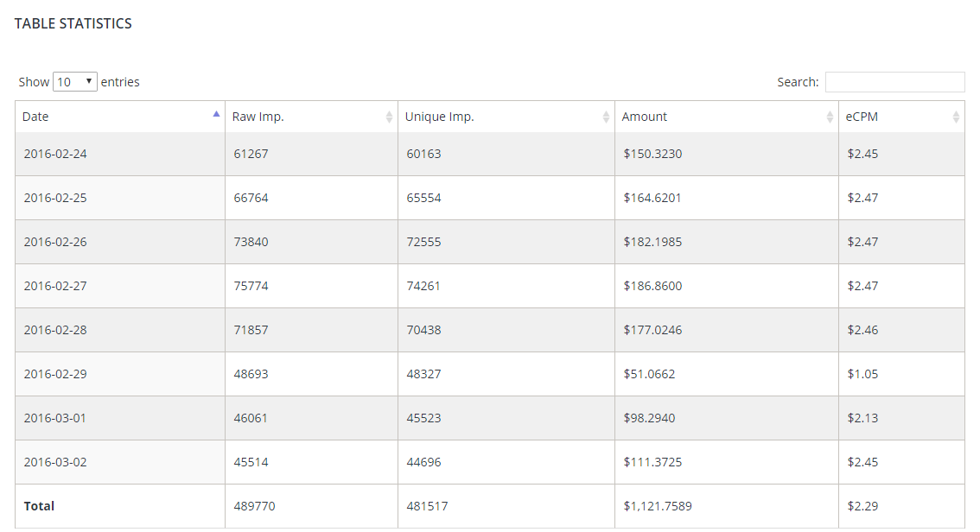
Task: Sort by Amount column header
Action: coord(645,117)
